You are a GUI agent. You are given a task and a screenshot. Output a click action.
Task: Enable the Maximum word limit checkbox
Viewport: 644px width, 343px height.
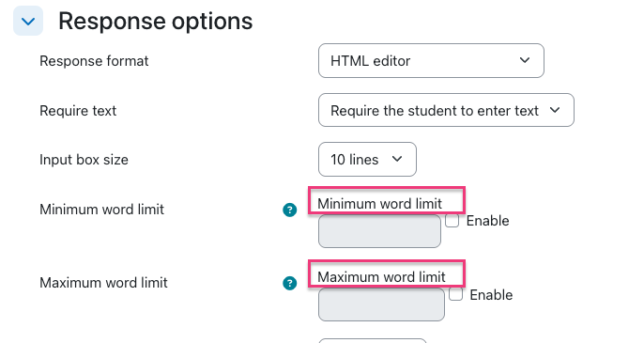point(455,294)
